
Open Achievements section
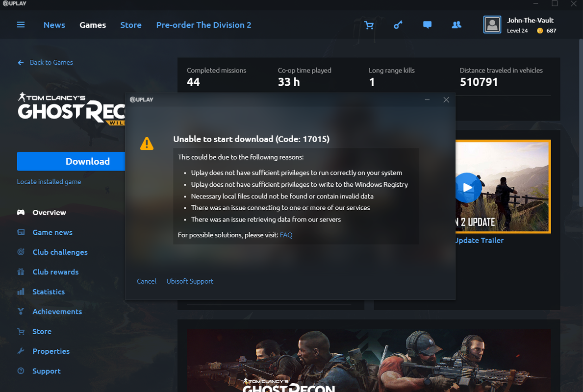tap(57, 311)
